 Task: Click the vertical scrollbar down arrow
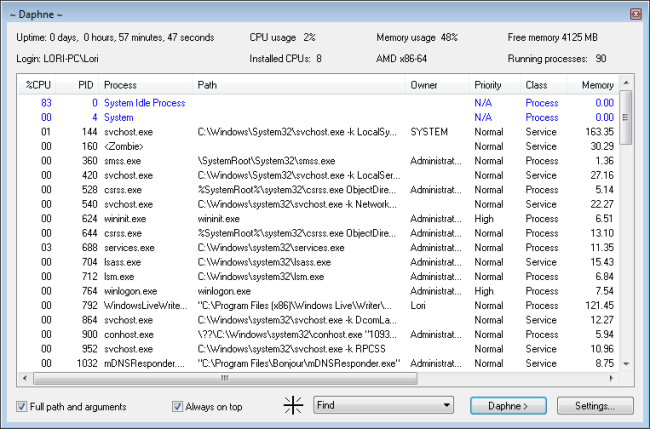click(626, 364)
